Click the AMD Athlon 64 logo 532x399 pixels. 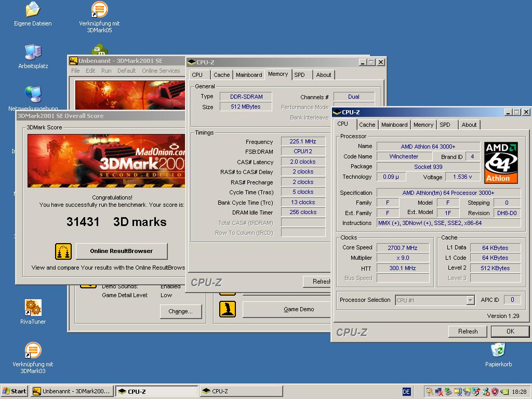pyautogui.click(x=501, y=163)
